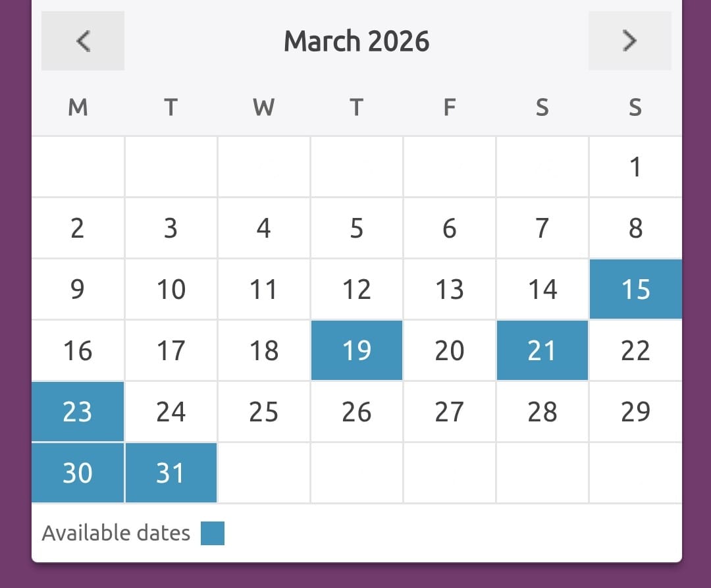Click date 1 in the calendar

click(635, 167)
